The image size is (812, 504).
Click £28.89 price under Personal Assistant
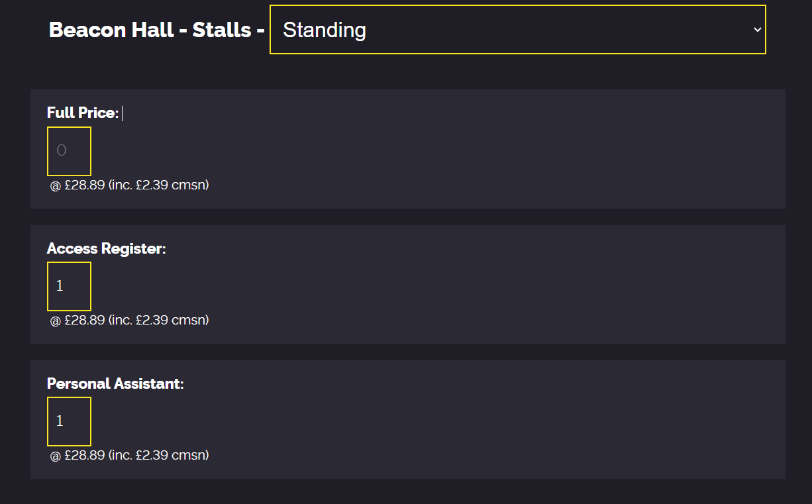(85, 456)
